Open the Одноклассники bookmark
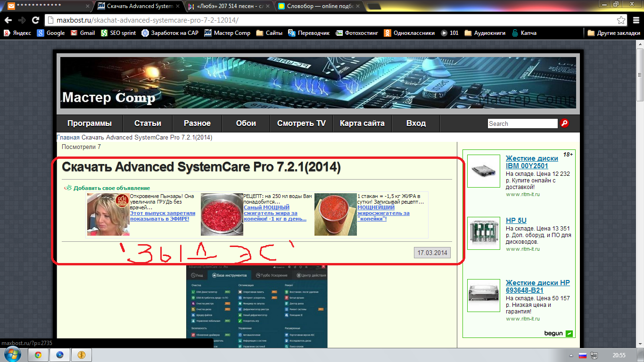Screen dimensions: 644x362 409,33
